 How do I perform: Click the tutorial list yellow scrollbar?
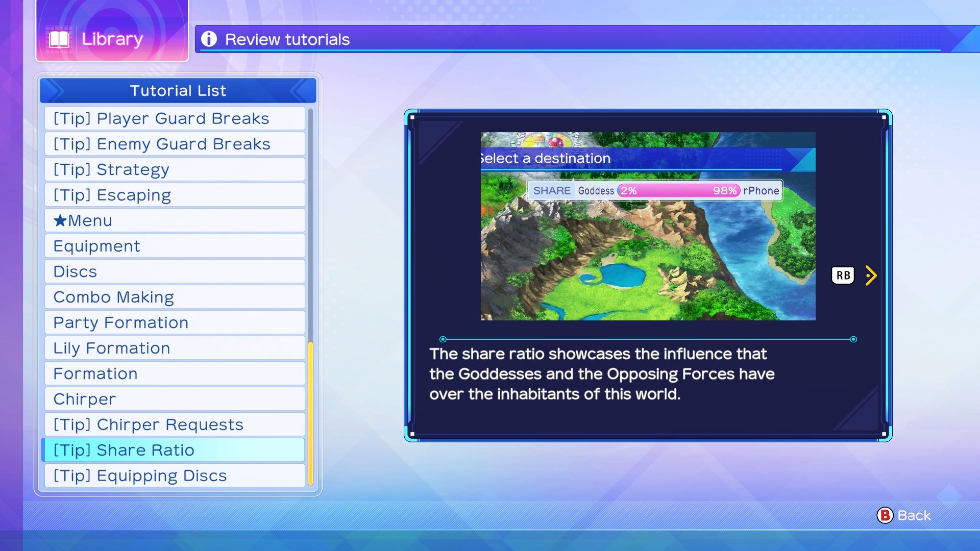pyautogui.click(x=310, y=413)
